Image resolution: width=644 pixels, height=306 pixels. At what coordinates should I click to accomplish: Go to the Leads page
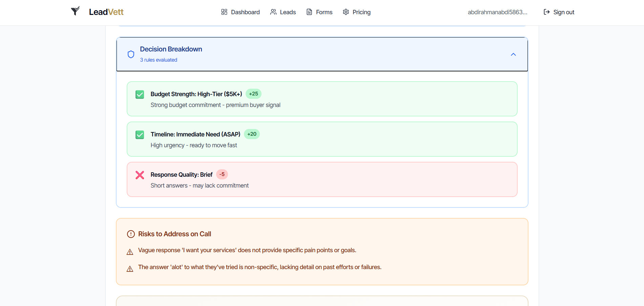coord(283,12)
